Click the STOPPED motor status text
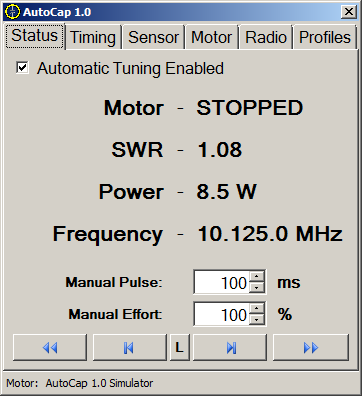 coord(250,108)
